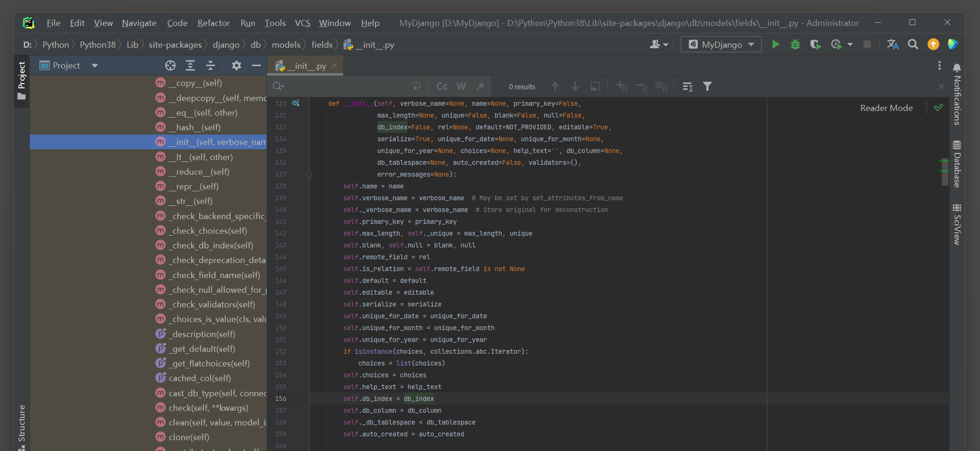This screenshot has height=451, width=980.
Task: Toggle Regex search option
Action: 481,86
